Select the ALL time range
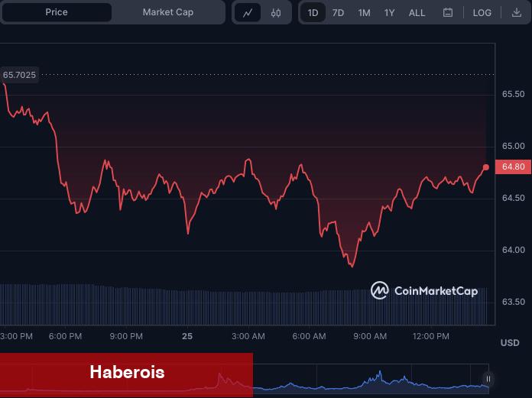 click(417, 13)
